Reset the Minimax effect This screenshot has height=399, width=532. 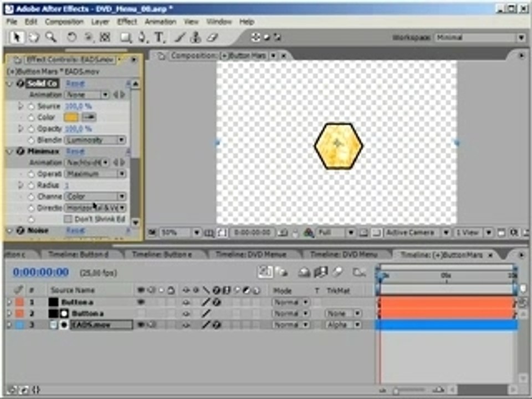[75, 151]
